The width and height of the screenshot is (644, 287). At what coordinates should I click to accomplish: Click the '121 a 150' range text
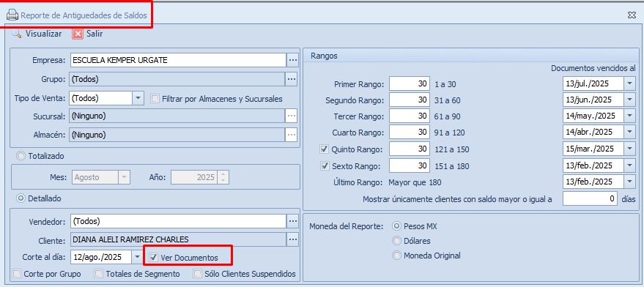(452, 149)
